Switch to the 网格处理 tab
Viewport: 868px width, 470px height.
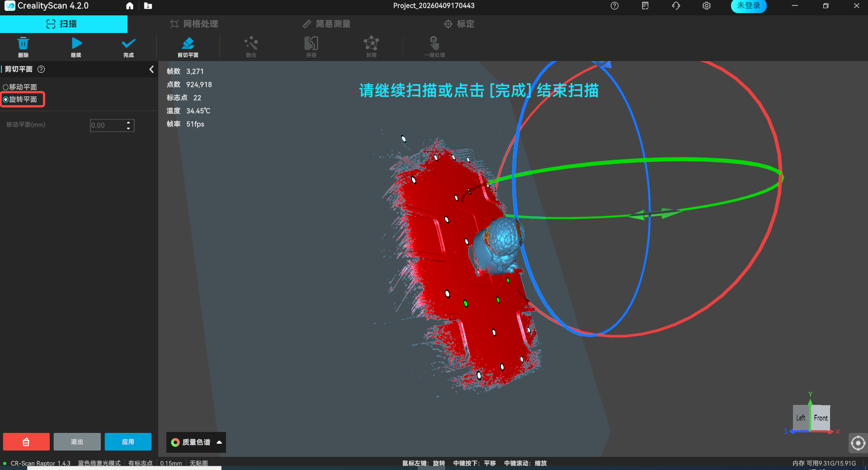[193, 24]
